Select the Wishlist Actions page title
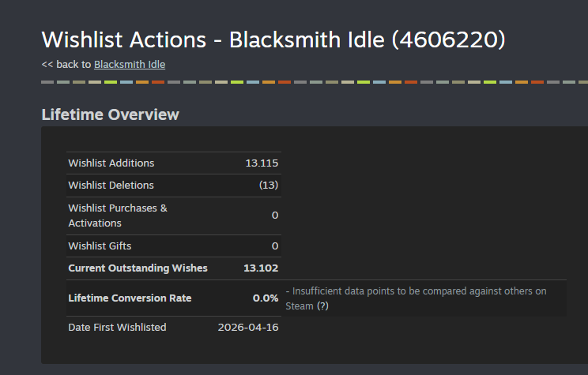 pos(273,39)
